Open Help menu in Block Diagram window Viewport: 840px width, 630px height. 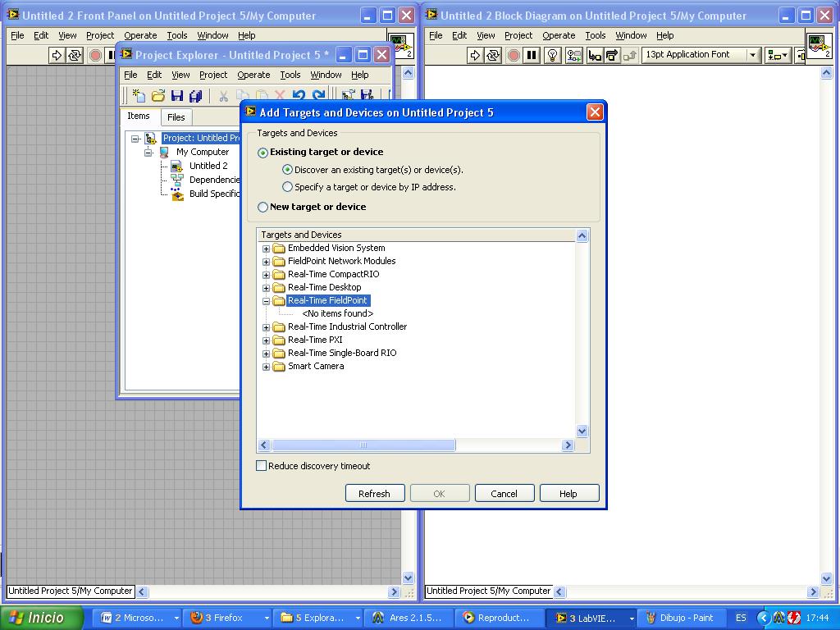point(664,35)
